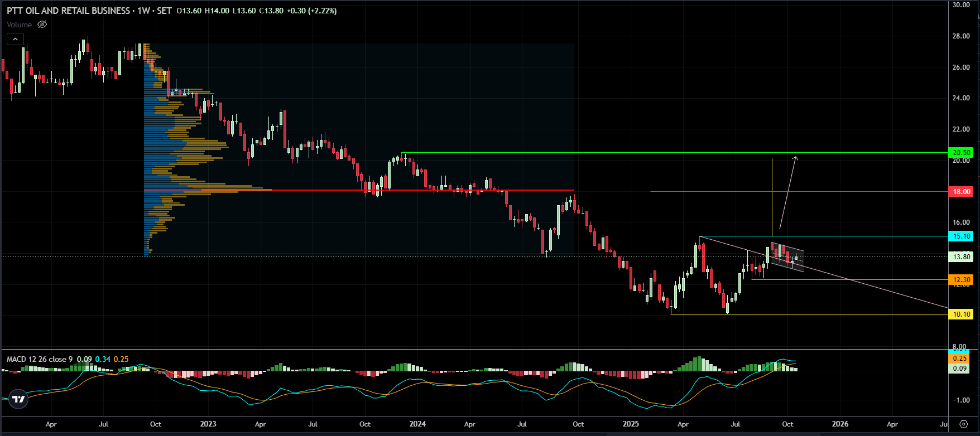Image resolution: width=980 pixels, height=436 pixels.
Task: Select the red horizontal volume profile line
Action: pos(359,190)
